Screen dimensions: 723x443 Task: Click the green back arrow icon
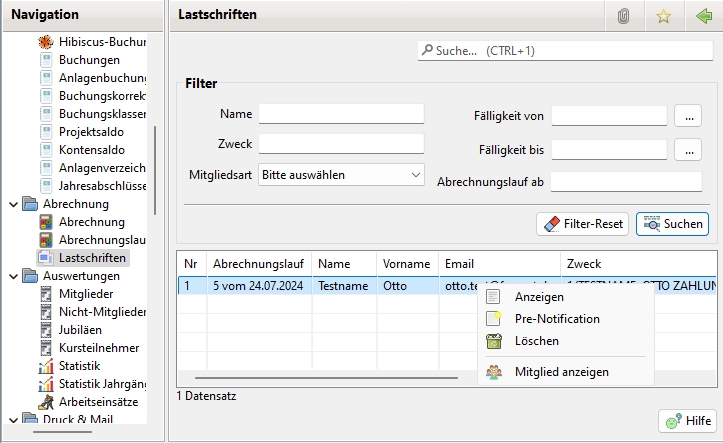tap(702, 16)
